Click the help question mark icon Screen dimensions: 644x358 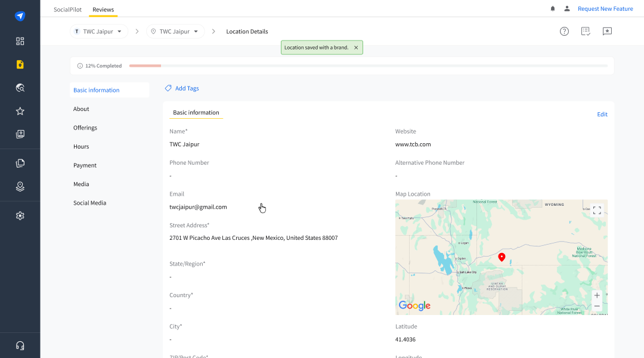(x=564, y=32)
